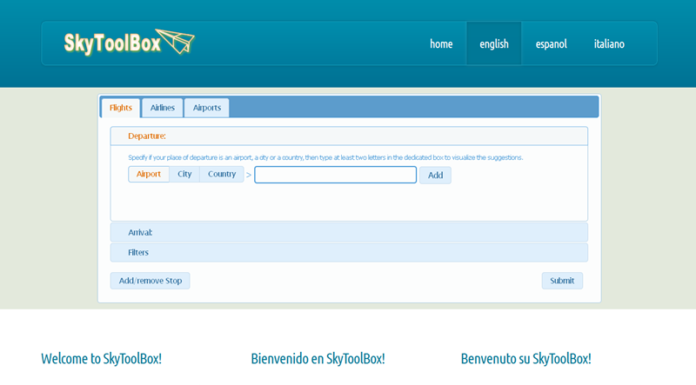Switch site language to espanol
The height and width of the screenshot is (385, 696).
[x=551, y=44]
